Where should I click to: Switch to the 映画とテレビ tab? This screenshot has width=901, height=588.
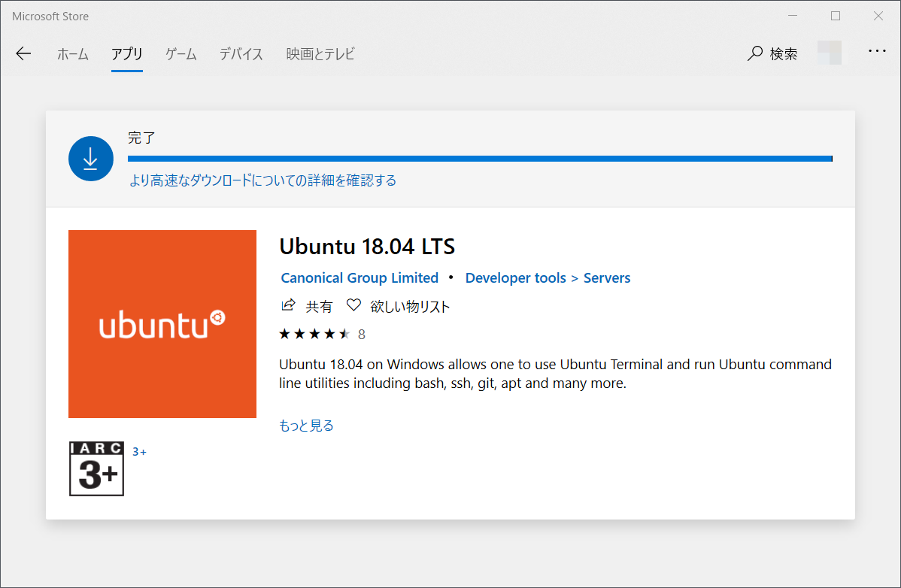pyautogui.click(x=320, y=53)
